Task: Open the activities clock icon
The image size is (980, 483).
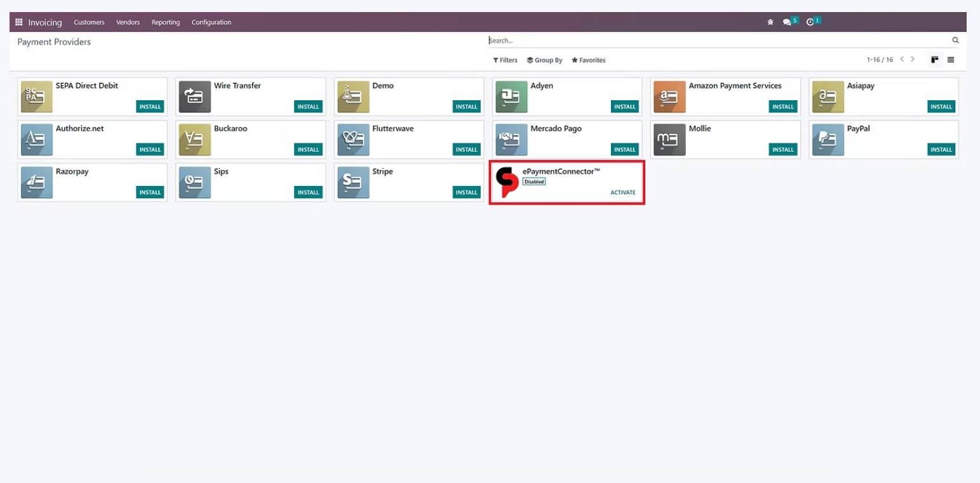Action: [x=810, y=22]
